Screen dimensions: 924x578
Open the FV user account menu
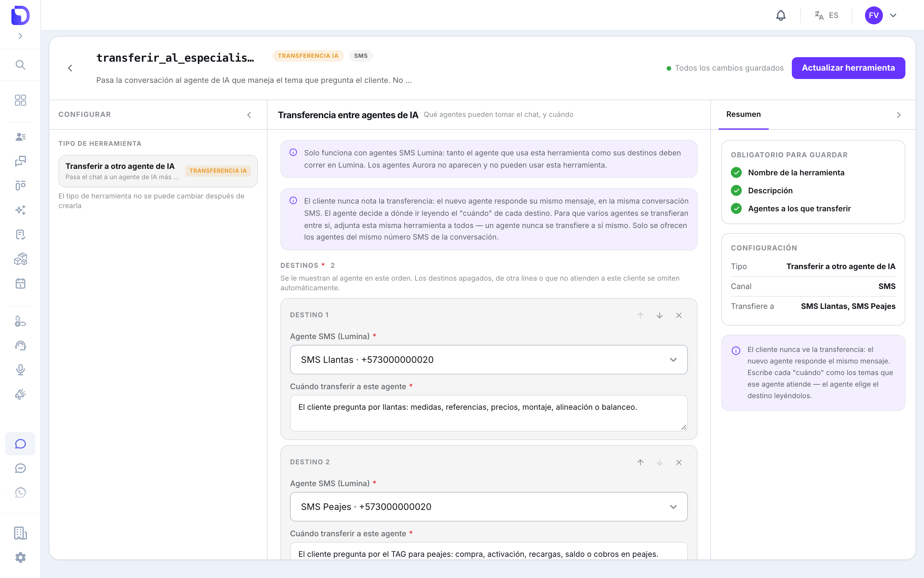click(x=881, y=15)
